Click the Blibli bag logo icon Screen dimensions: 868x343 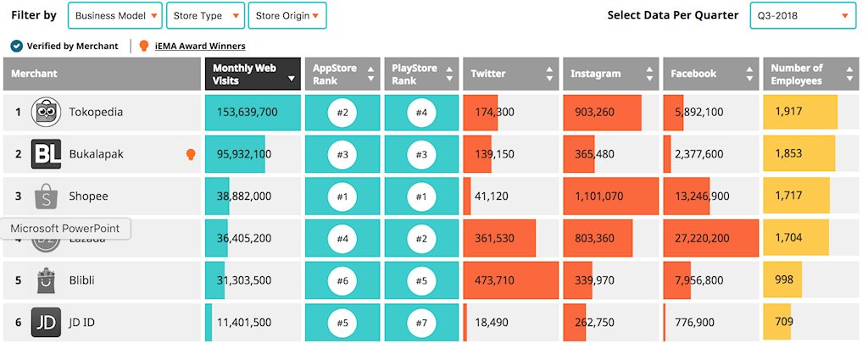click(45, 280)
